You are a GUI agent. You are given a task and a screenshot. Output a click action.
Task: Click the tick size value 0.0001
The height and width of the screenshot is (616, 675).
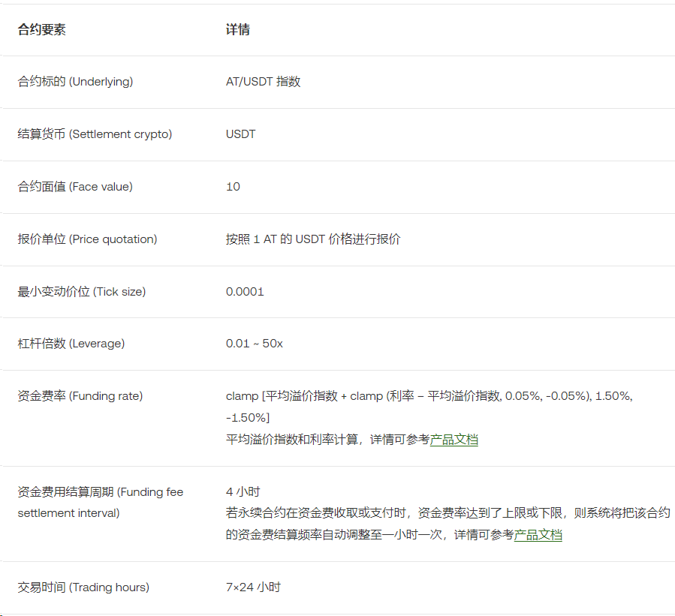[245, 291]
